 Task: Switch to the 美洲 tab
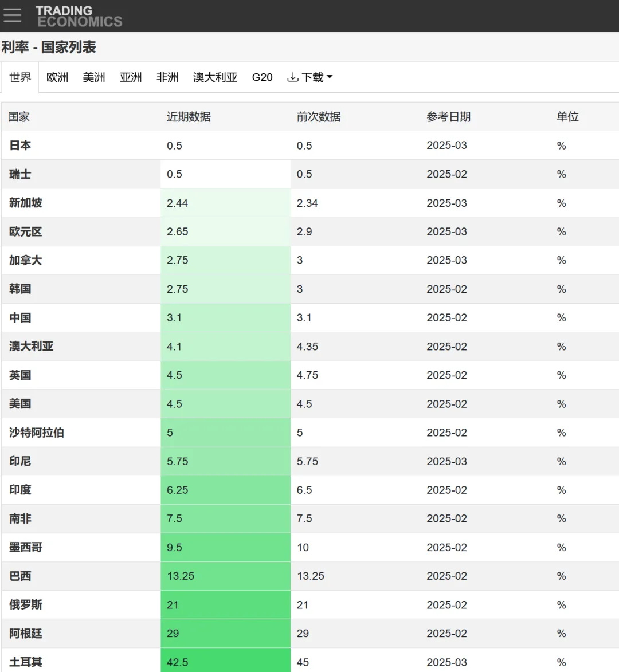tap(93, 77)
